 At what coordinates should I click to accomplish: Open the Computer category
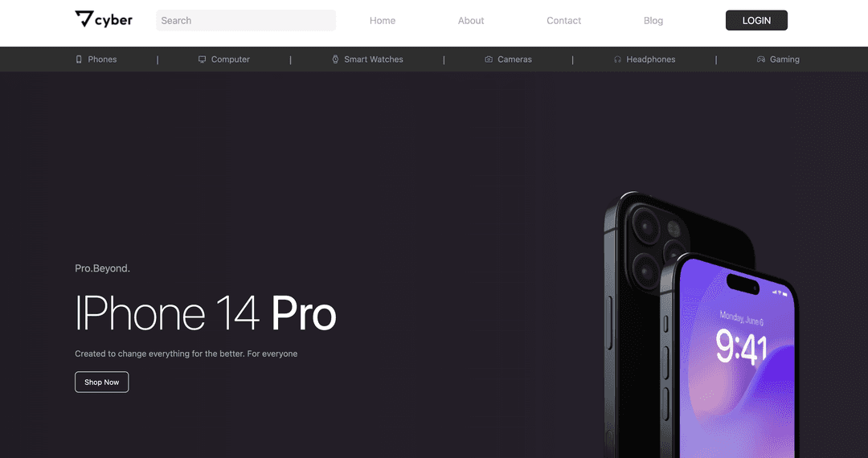click(231, 59)
